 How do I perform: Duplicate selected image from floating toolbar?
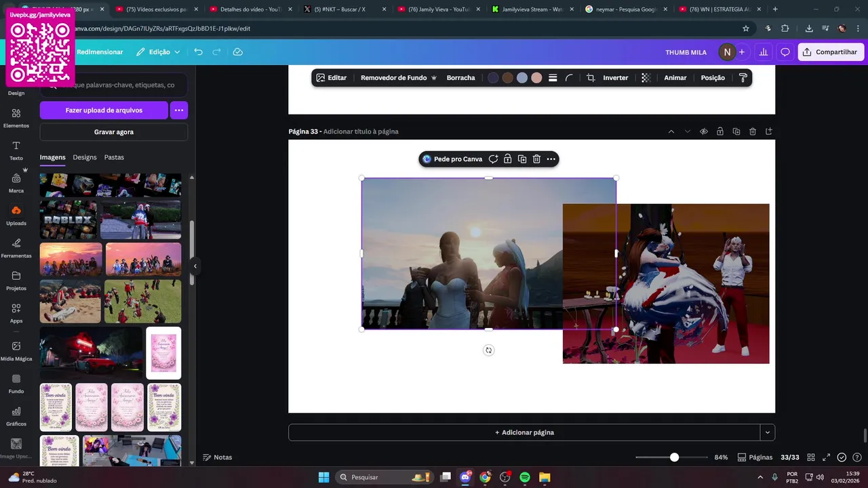click(x=522, y=159)
